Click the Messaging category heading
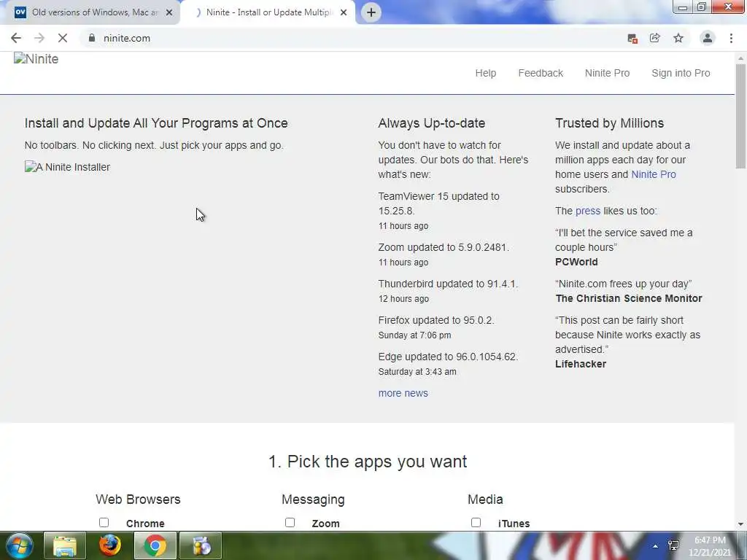Image resolution: width=747 pixels, height=560 pixels. [x=313, y=499]
